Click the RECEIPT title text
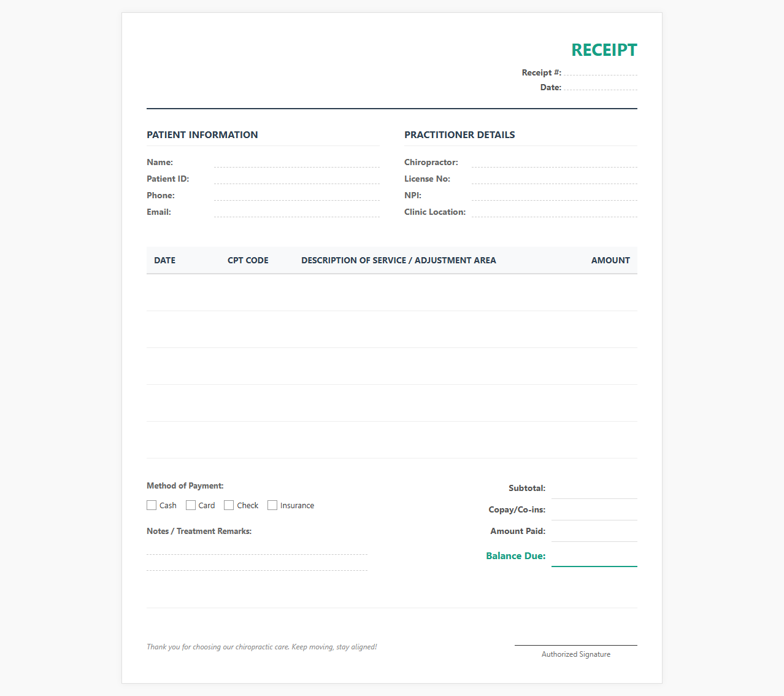Screen dimensions: 784x696 pos(604,50)
